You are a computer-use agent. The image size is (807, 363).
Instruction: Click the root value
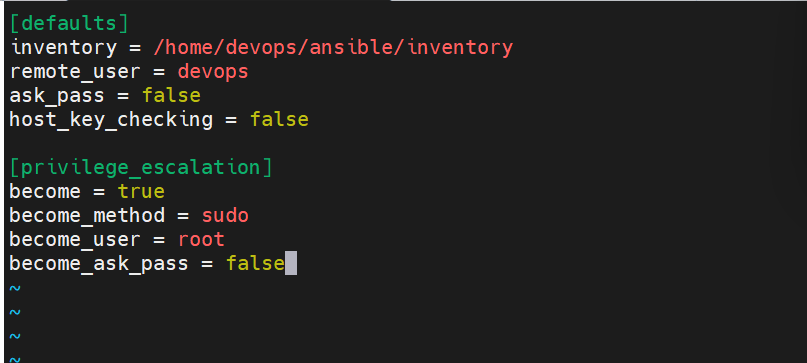pos(201,239)
